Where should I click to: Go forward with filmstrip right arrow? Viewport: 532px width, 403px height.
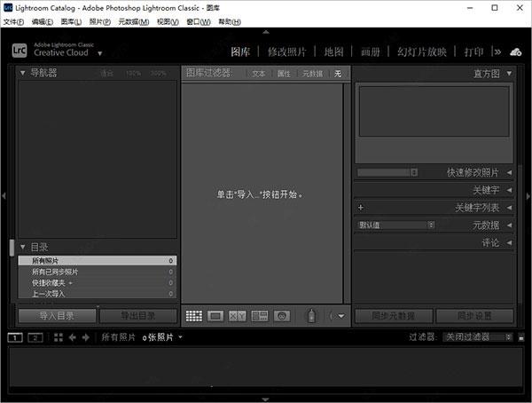(x=86, y=337)
